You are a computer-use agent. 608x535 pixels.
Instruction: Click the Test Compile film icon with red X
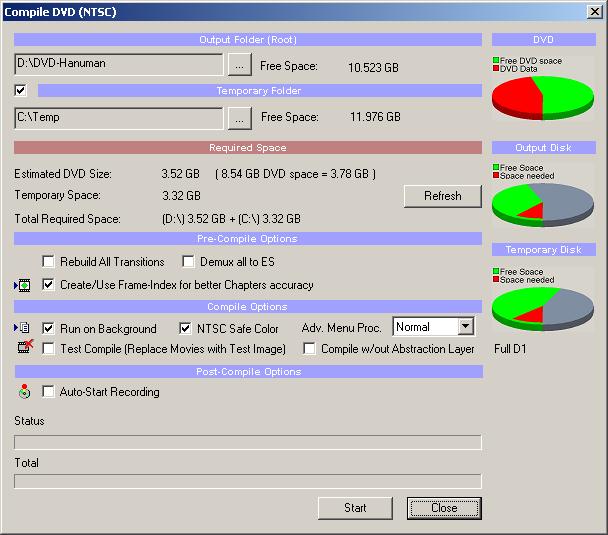pos(25,346)
